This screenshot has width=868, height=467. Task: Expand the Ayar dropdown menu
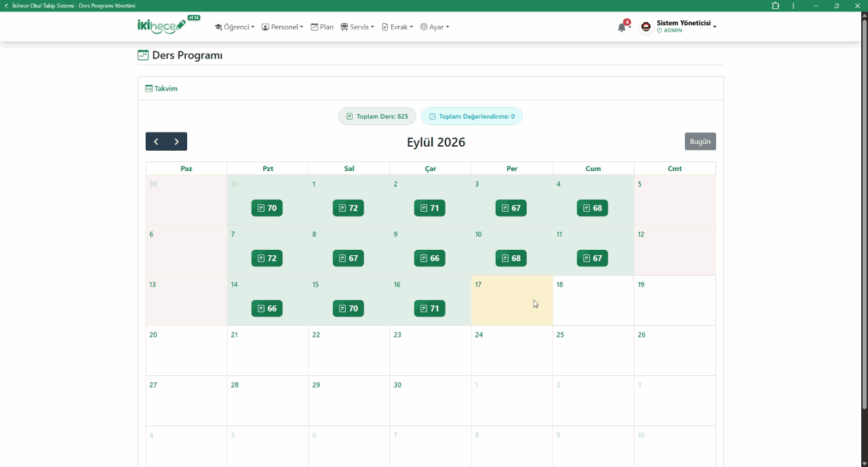(435, 27)
